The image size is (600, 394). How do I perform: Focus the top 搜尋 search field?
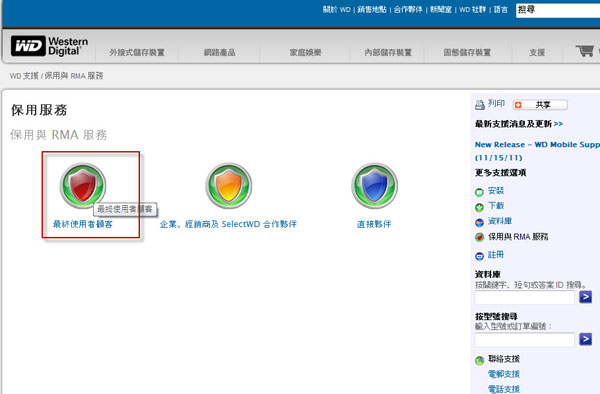tap(558, 10)
